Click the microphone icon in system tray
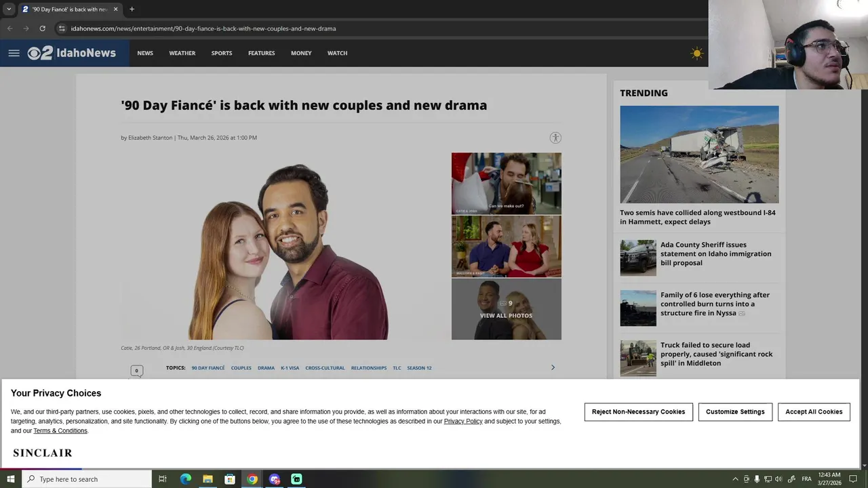 (x=757, y=479)
